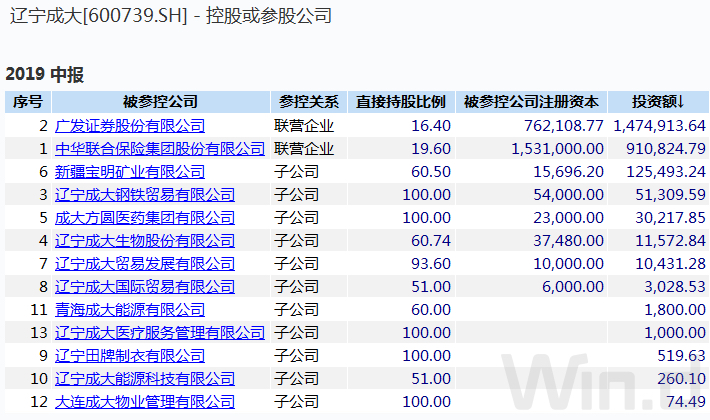Image resolution: width=710 pixels, height=420 pixels.
Task: Select shareholding ratio 19.60
Action: [431, 149]
